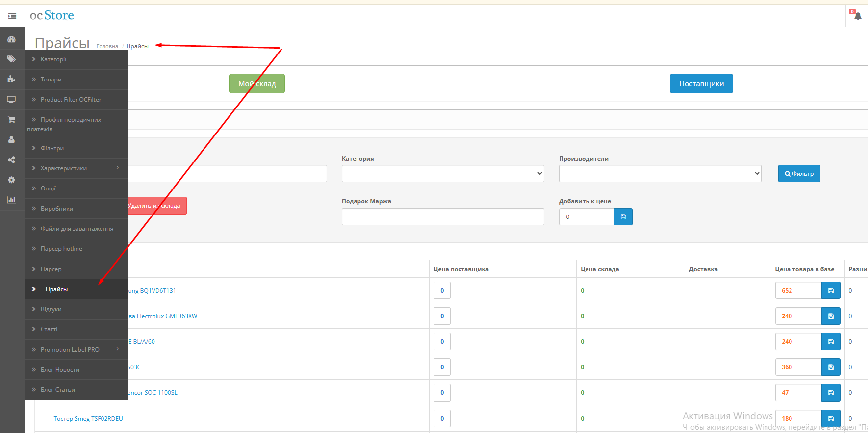Image resolution: width=868 pixels, height=433 pixels.
Task: Open the settings gear icon in sidebar
Action: coord(11,180)
